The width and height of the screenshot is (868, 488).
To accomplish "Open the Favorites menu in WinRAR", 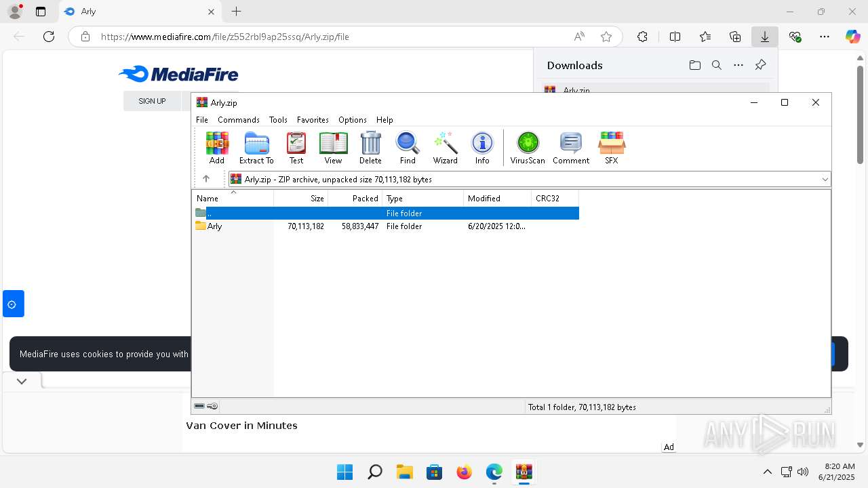I will click(313, 119).
